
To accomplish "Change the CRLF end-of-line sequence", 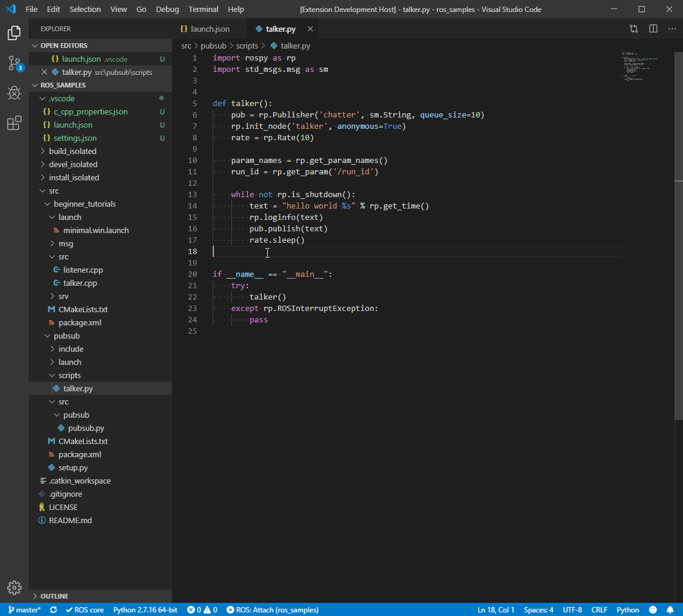I will 599,610.
